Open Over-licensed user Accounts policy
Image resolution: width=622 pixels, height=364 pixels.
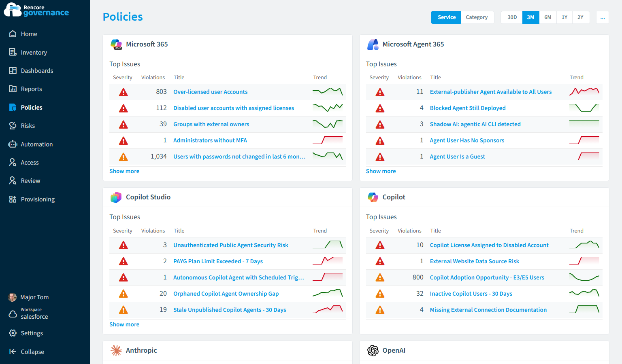[211, 92]
